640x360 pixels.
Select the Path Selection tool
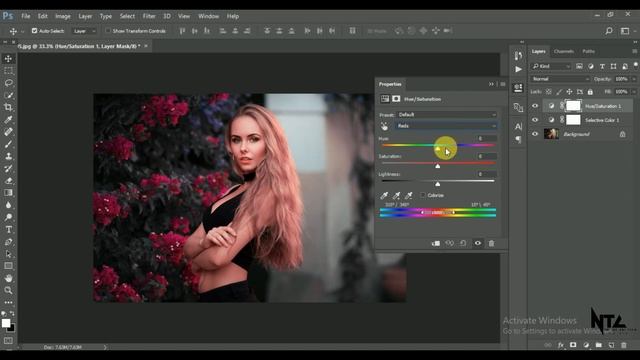click(x=8, y=254)
